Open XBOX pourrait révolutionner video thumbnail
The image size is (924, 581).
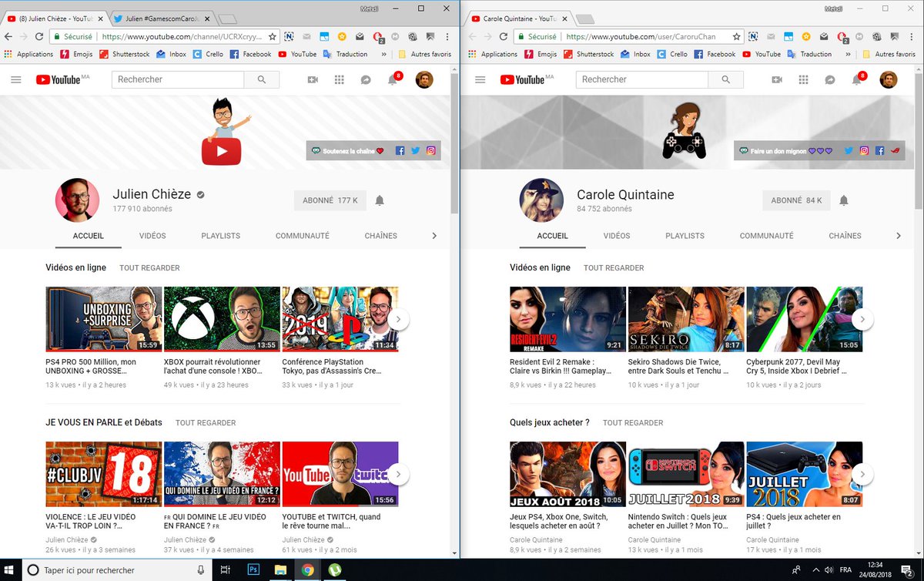(x=223, y=319)
